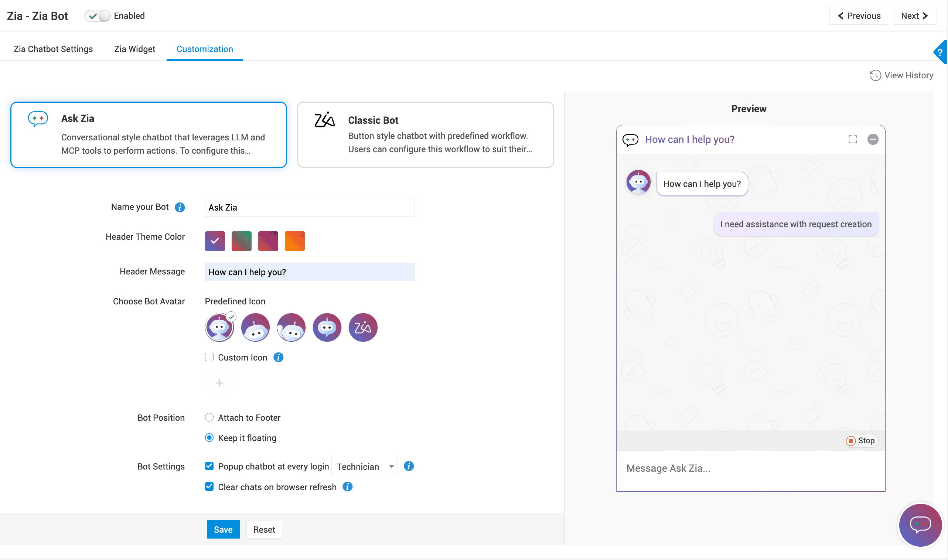Go to Next page

pyautogui.click(x=915, y=16)
